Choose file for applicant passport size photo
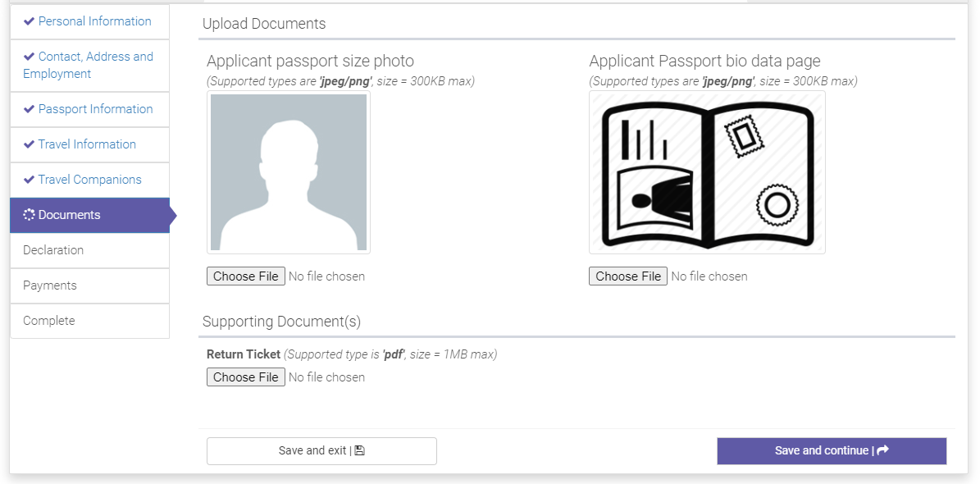980x484 pixels. pyautogui.click(x=246, y=276)
